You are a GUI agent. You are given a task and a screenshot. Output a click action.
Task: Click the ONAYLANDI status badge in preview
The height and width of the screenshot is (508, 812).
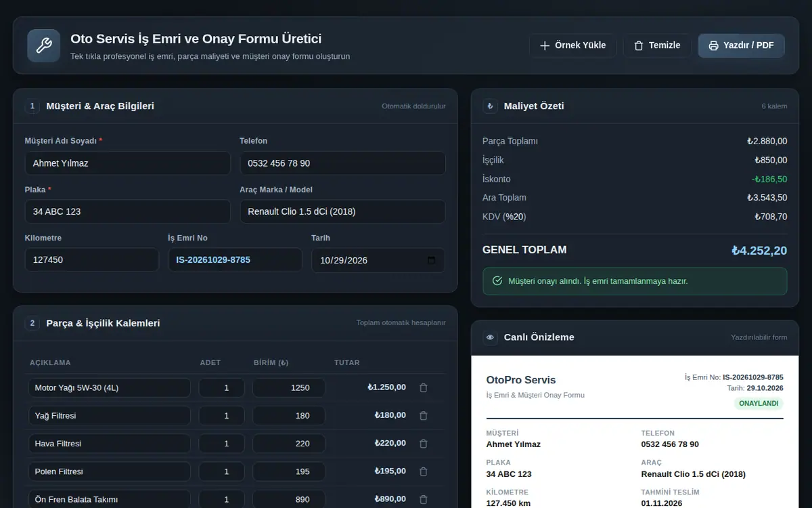tap(759, 404)
